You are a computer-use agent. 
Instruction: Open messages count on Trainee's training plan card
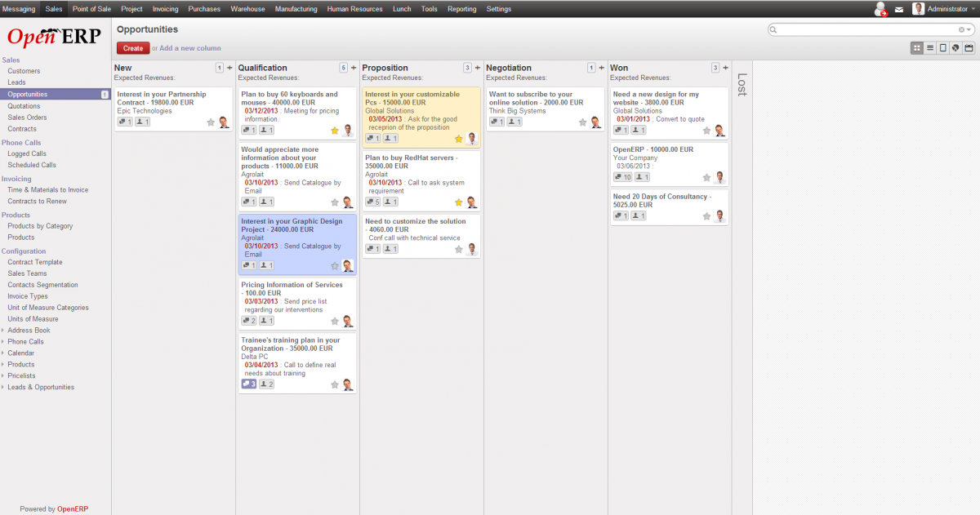(249, 384)
